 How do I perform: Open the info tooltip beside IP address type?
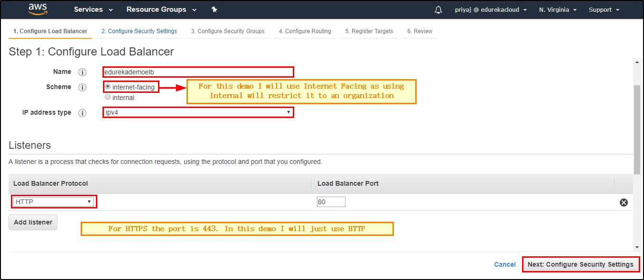point(82,112)
